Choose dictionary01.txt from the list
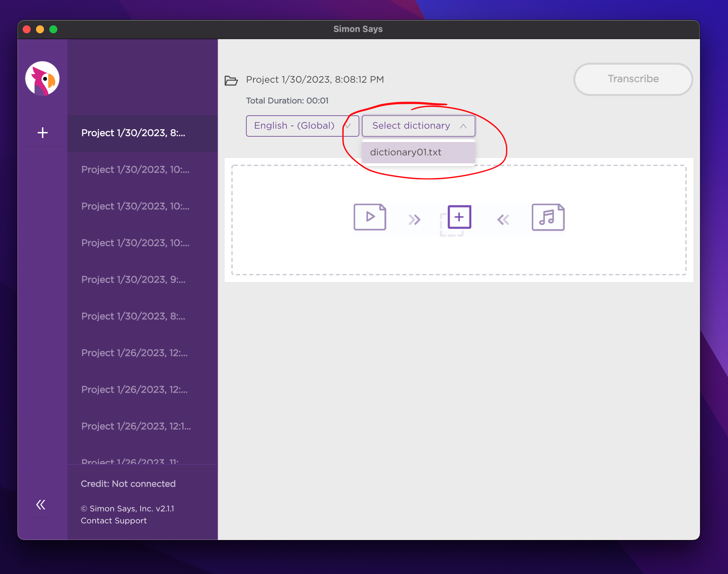Image resolution: width=728 pixels, height=574 pixels. tap(418, 152)
